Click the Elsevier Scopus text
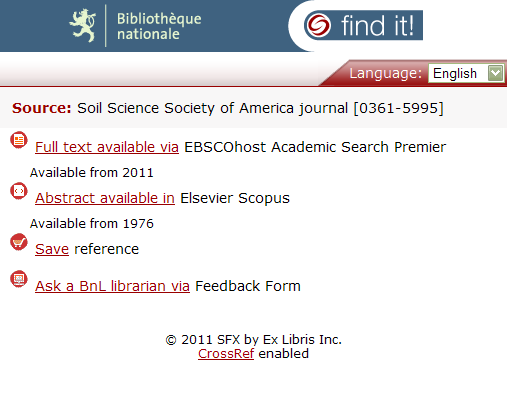 point(235,198)
